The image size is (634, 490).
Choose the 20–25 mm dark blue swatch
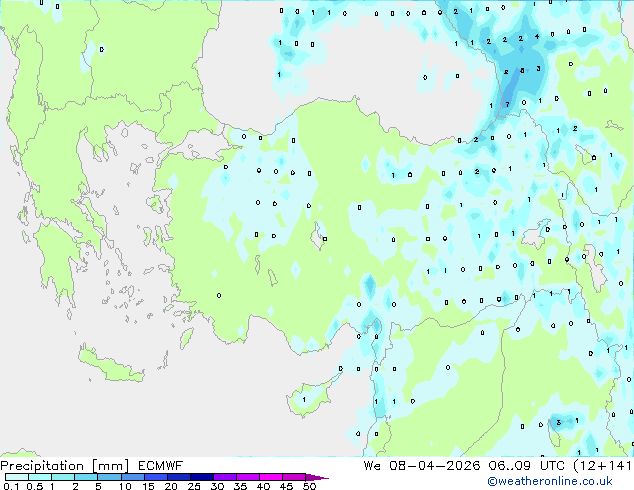pos(178,477)
